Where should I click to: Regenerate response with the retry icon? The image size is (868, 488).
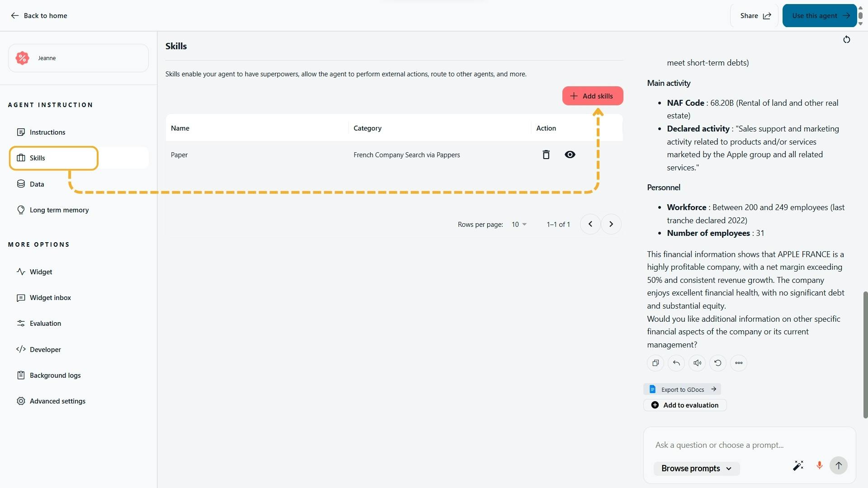click(x=717, y=363)
